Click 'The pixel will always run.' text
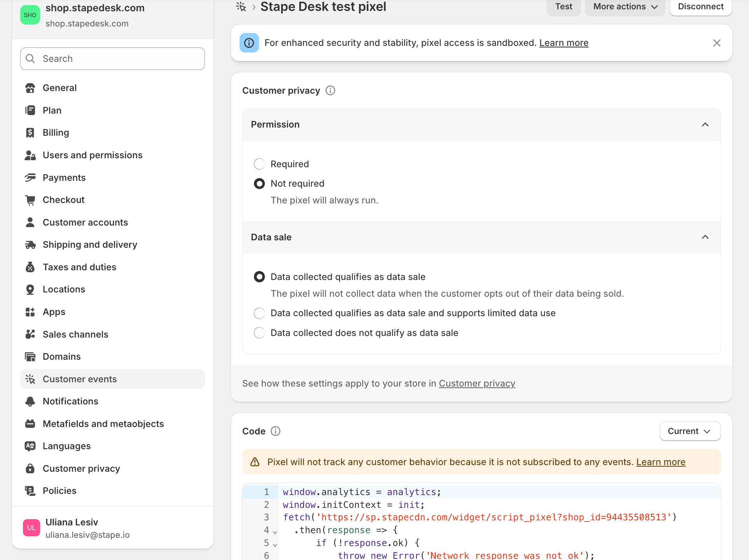The height and width of the screenshot is (560, 749). click(x=324, y=200)
